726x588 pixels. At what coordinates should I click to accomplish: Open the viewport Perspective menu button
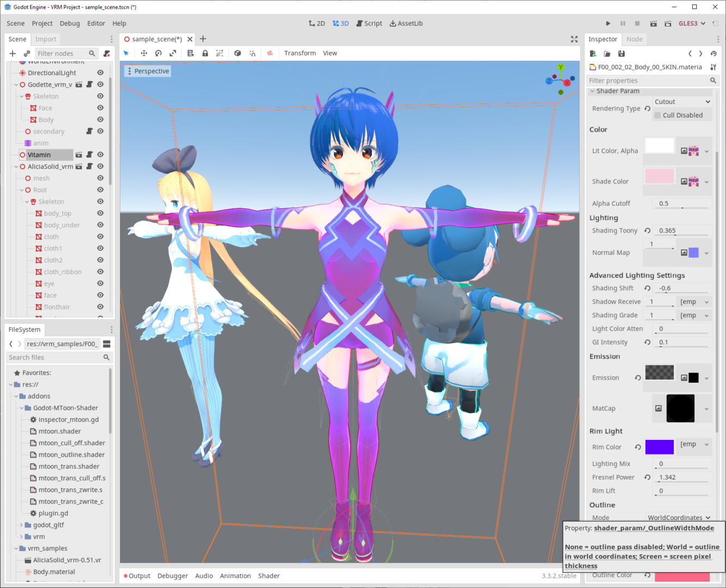click(x=148, y=71)
